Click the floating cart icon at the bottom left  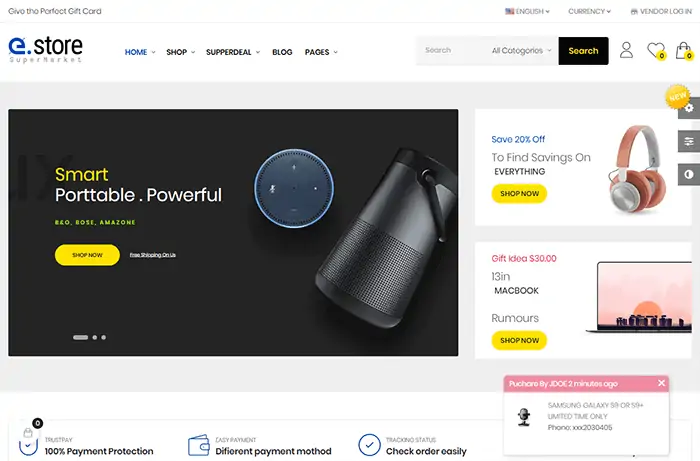click(x=28, y=433)
